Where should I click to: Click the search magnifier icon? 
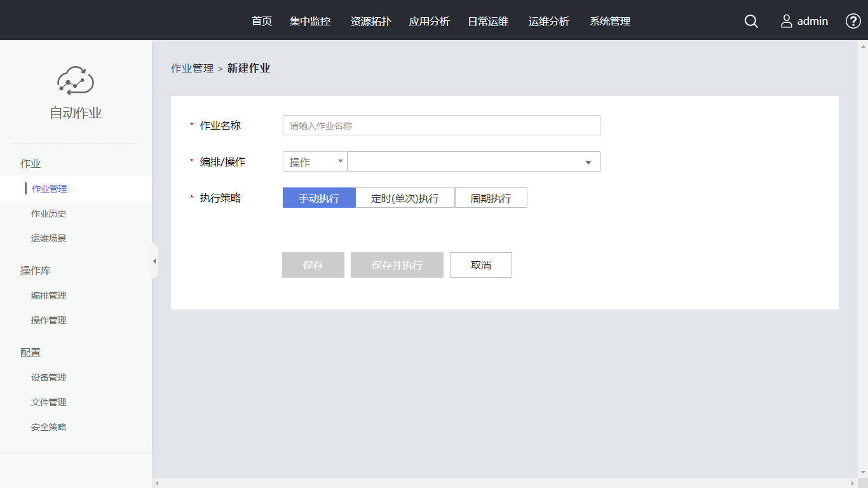click(751, 22)
